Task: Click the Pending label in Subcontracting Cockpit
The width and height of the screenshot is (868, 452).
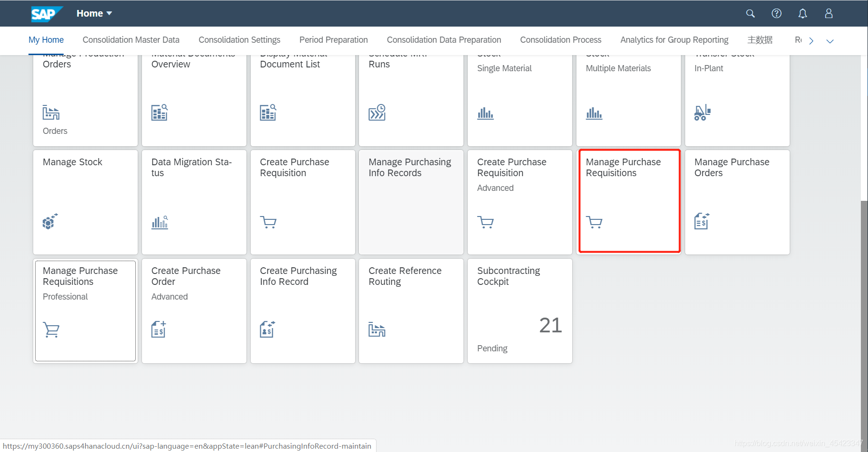Action: pos(492,348)
